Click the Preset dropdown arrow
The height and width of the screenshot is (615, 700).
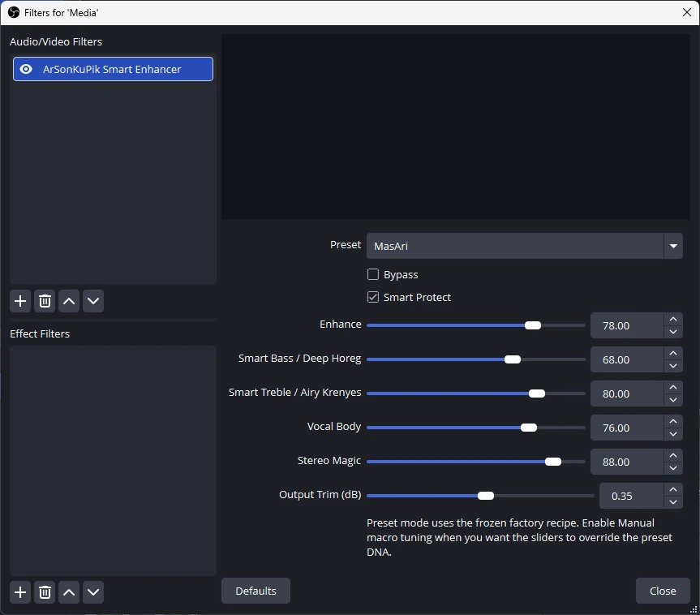point(673,246)
